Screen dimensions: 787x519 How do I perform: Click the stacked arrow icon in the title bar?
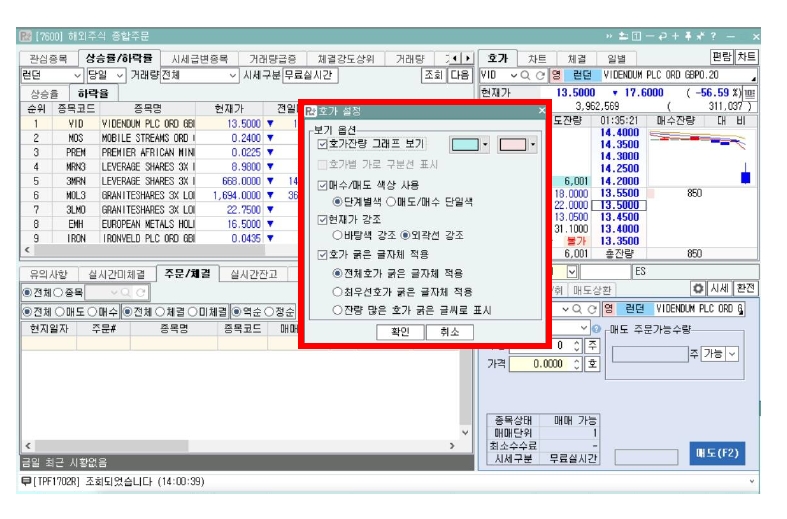point(623,36)
